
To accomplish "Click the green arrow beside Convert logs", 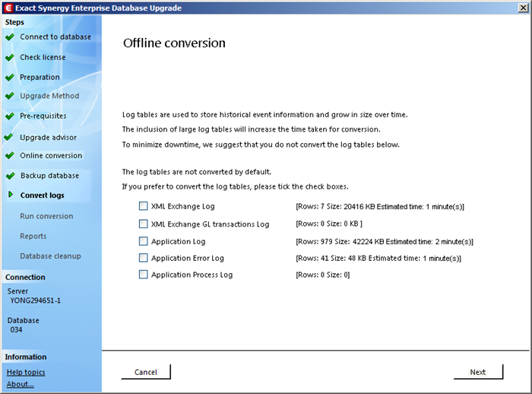I will (11, 194).
